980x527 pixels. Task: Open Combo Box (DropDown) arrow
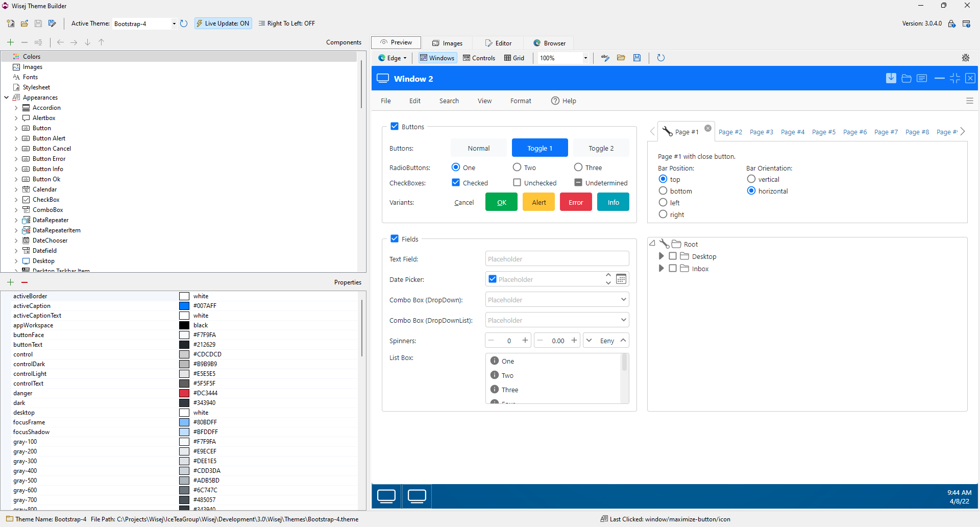click(623, 299)
